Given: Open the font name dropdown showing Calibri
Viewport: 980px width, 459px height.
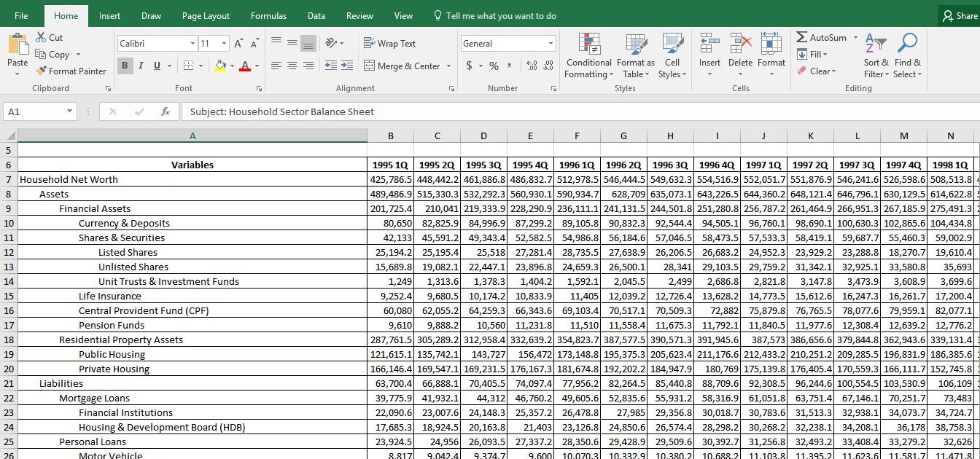Looking at the screenshot, I should 192,44.
